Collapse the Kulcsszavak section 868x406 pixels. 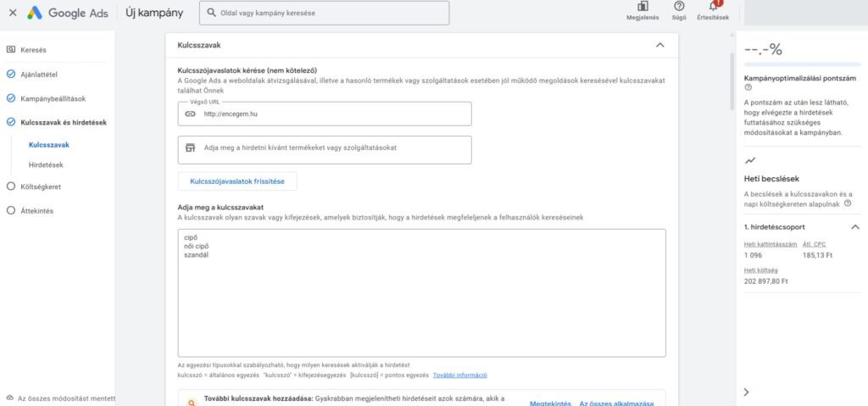tap(659, 45)
